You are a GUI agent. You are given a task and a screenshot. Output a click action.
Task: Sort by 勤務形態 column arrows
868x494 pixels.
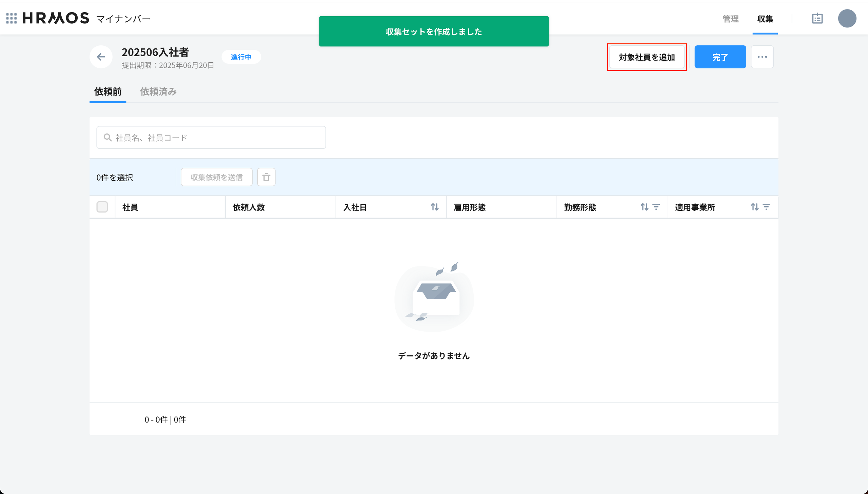tap(644, 207)
